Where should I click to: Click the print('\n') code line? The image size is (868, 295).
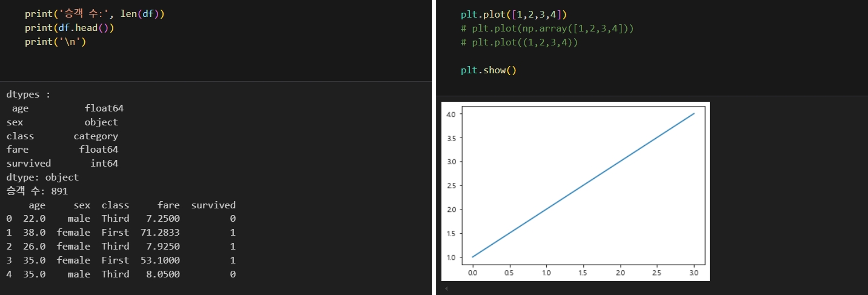click(x=55, y=42)
